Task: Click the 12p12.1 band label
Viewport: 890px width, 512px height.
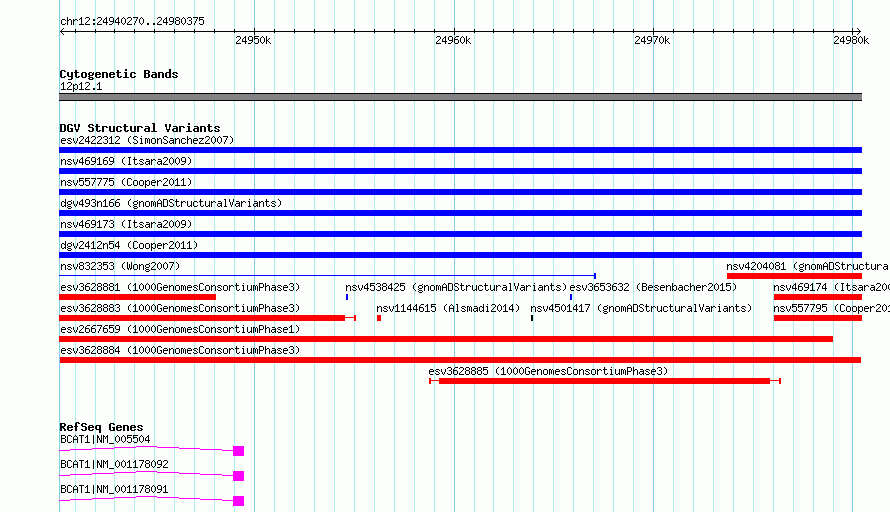Action: [x=81, y=86]
